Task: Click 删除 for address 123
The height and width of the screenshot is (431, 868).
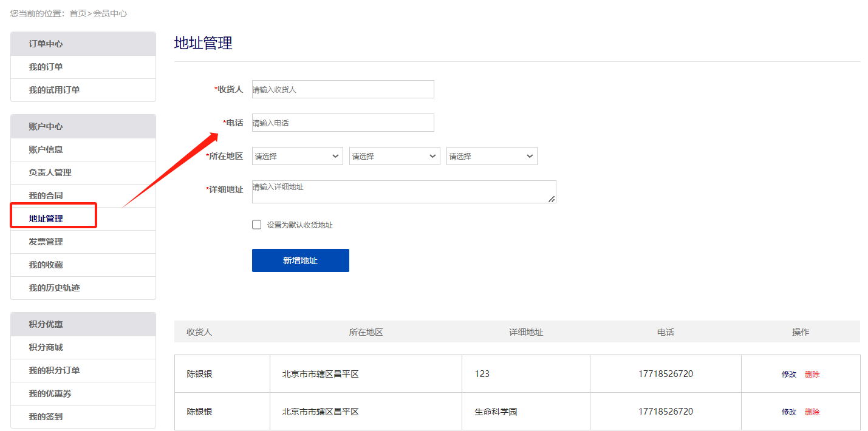Action: (x=812, y=375)
